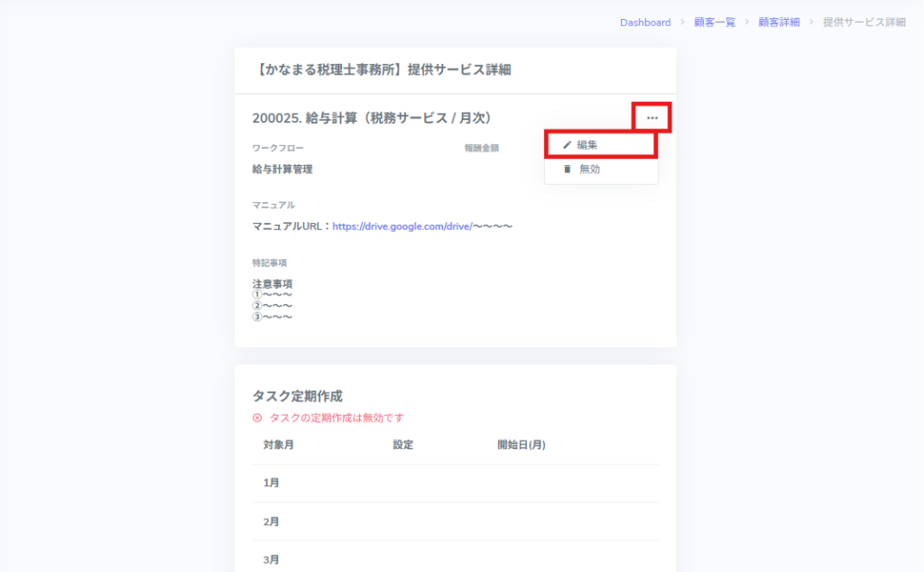Image resolution: width=924 pixels, height=572 pixels.
Task: Click the 給与計算管理 workflow value
Action: 282,169
